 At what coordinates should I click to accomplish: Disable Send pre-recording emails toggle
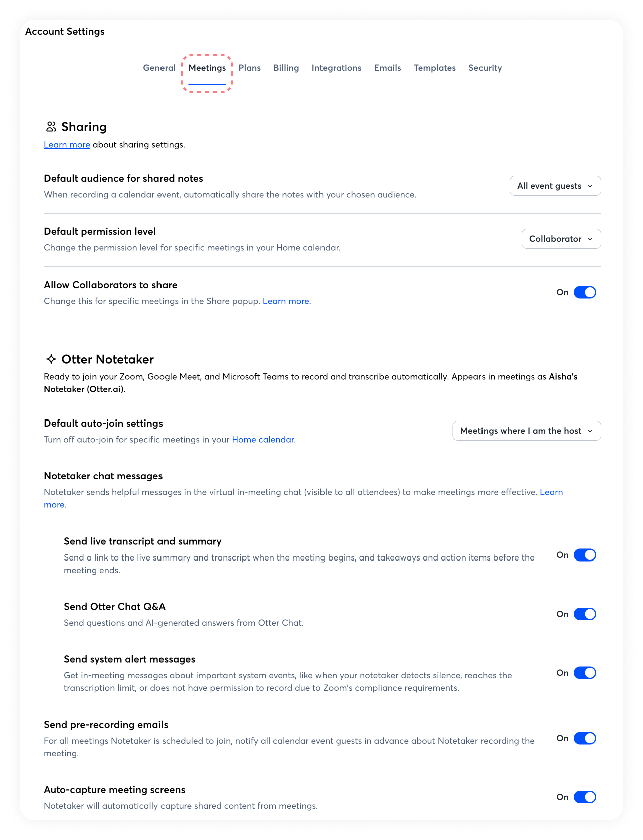[585, 738]
